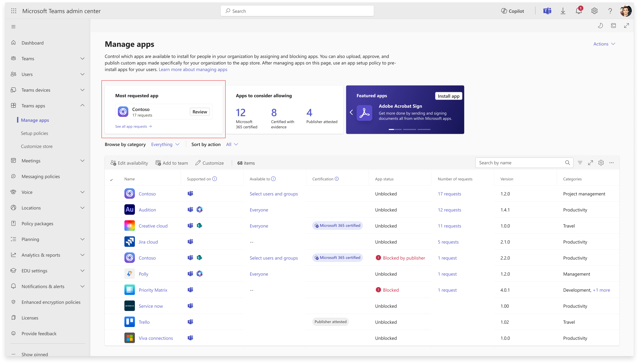Expand Analytics & reports section

(x=82, y=255)
